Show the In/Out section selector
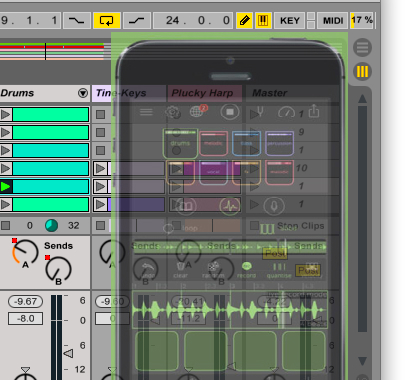Screen dimensions: 413x380 (362, 47)
